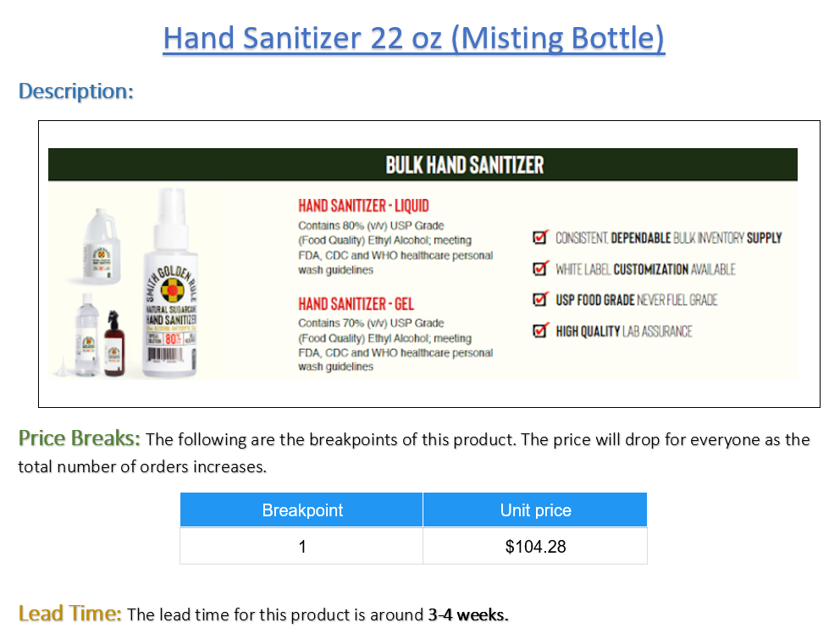Select the clear tall bottle image

point(87,333)
